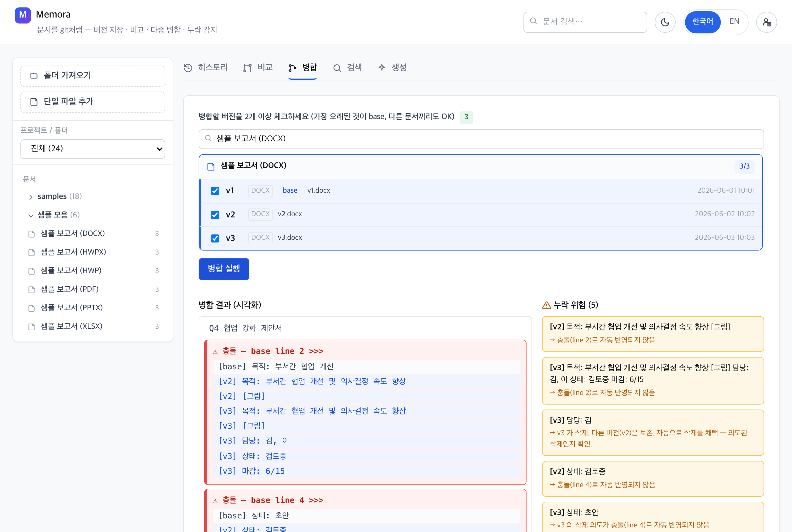The height and width of the screenshot is (532, 792).
Task: Uncheck the v1 version checkbox
Action: tap(215, 191)
